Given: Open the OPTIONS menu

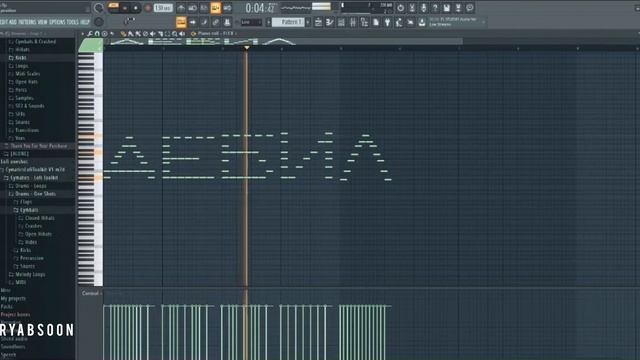Looking at the screenshot, I should click(x=57, y=22).
